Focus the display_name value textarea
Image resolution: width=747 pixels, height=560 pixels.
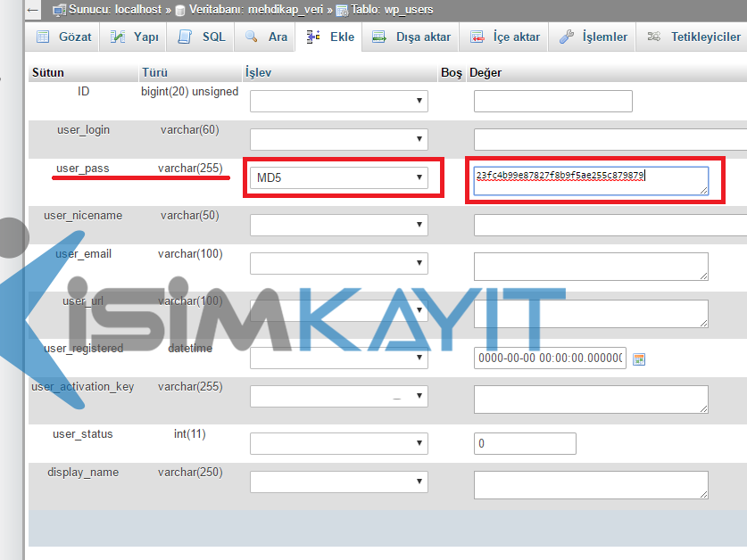591,485
